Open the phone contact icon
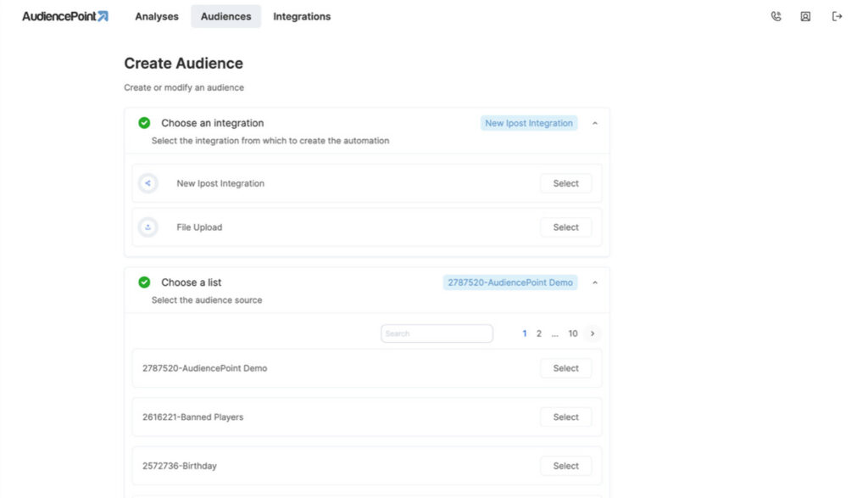868x498 pixels. [776, 17]
